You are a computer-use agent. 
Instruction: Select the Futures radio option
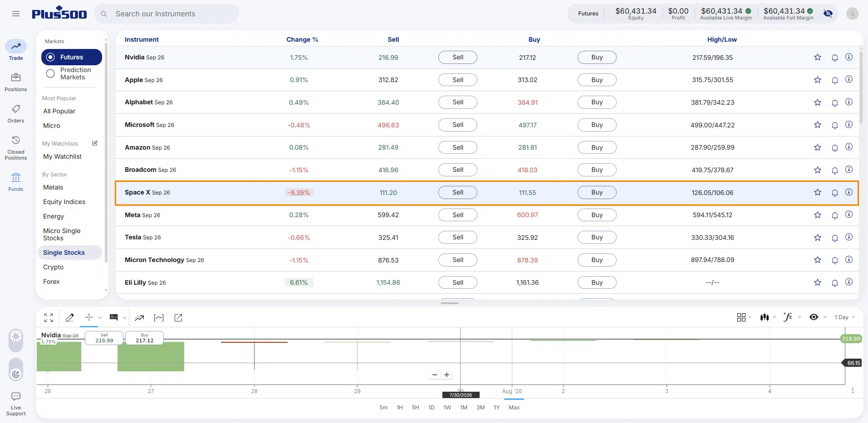[x=50, y=57]
